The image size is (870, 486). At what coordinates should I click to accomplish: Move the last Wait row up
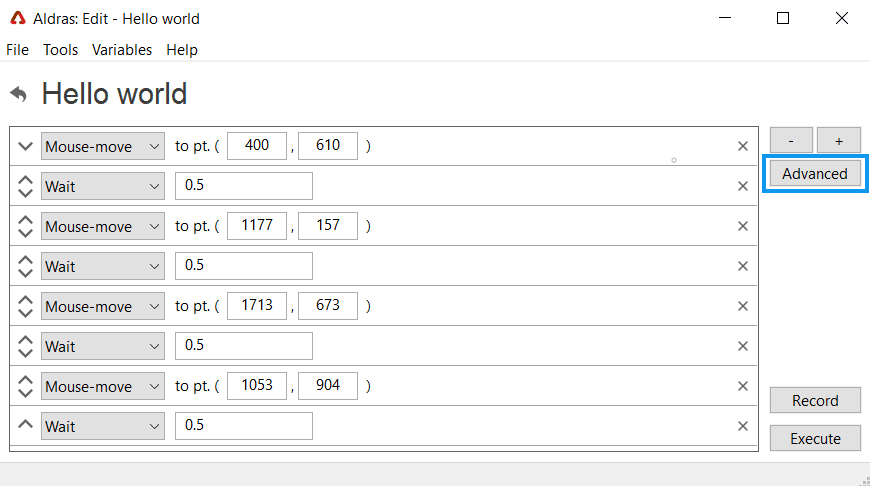(25, 425)
